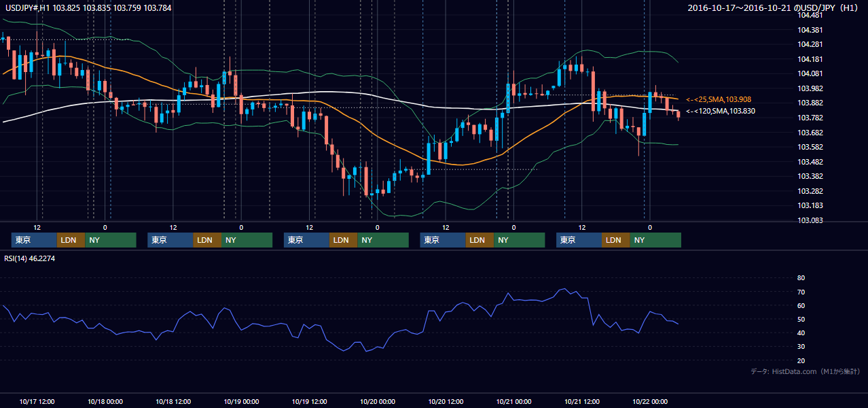Click the 10/18 00:00 time axis label
Image resolution: width=868 pixels, height=408 pixels.
(105, 401)
